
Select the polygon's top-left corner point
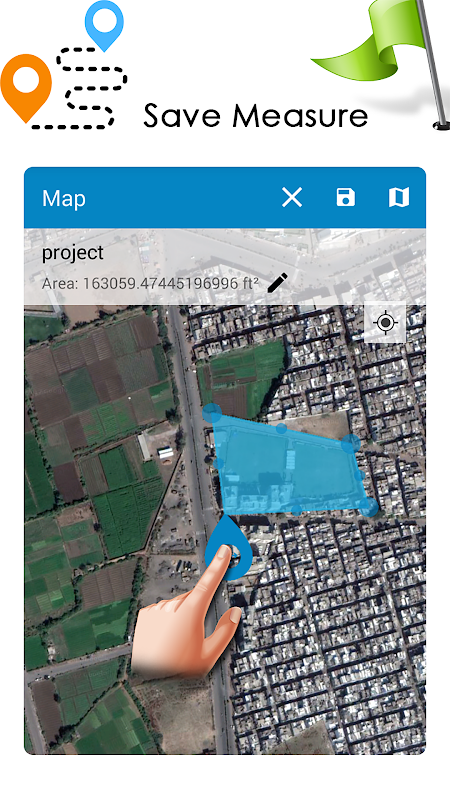coord(212,413)
